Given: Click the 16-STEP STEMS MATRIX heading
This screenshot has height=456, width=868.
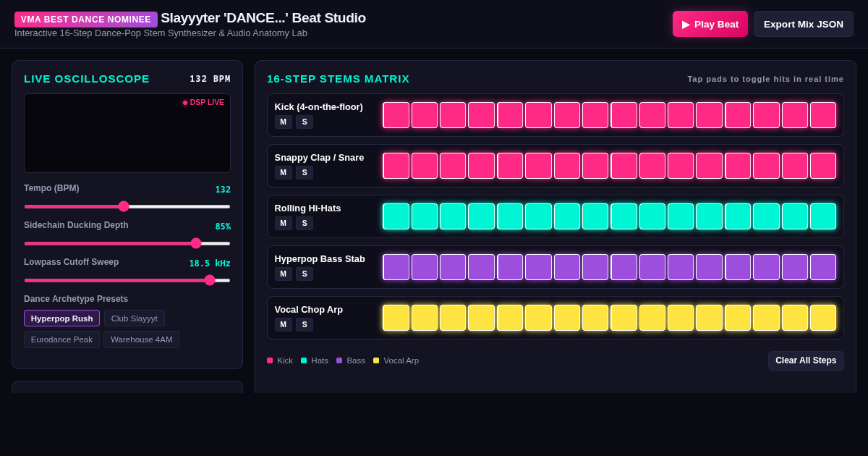Looking at the screenshot, I should tap(339, 79).
